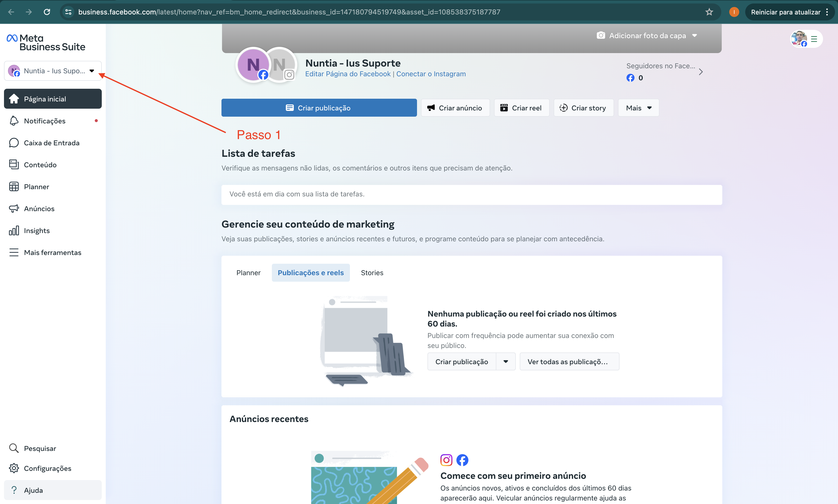Screen dimensions: 838x504
Task: Click the browser reload icon
Action: pos(47,12)
